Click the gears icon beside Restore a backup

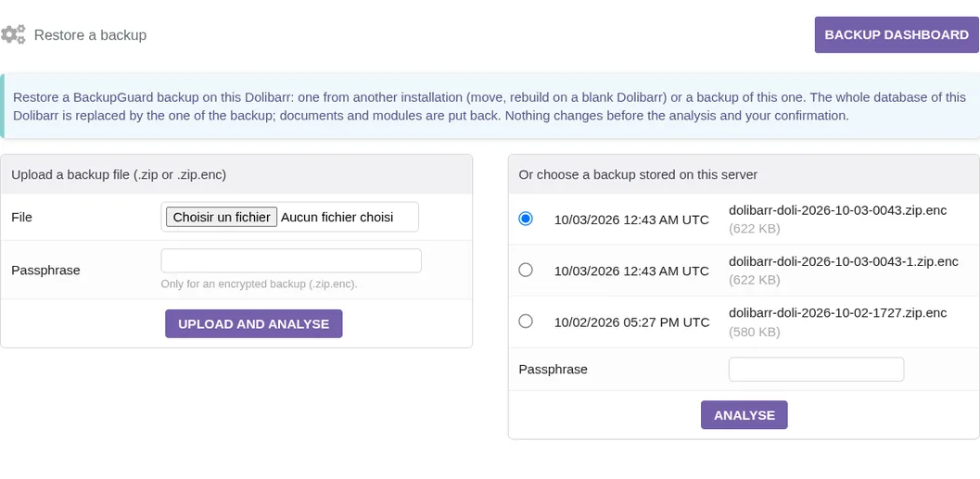(13, 34)
